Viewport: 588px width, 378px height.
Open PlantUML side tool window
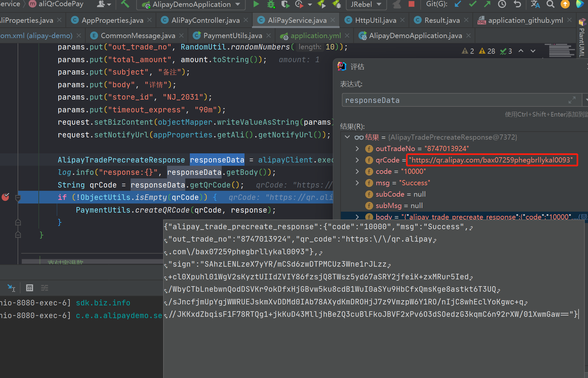pos(582,37)
